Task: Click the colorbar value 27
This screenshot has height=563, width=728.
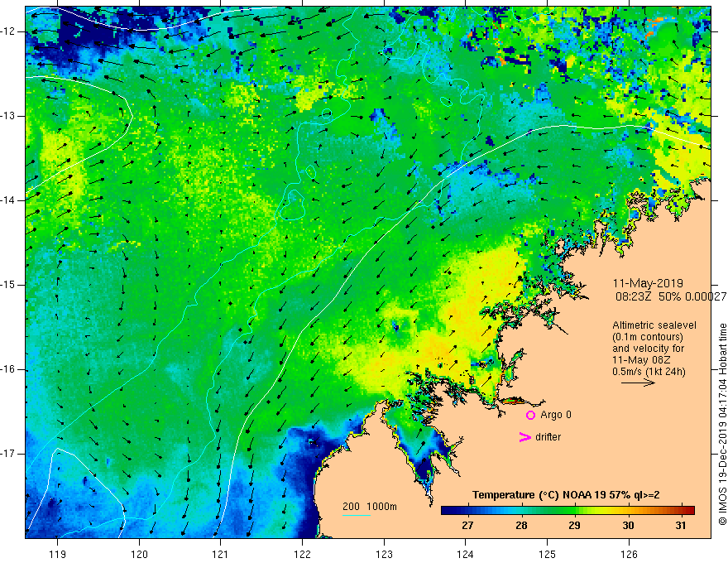Action: pos(467,526)
